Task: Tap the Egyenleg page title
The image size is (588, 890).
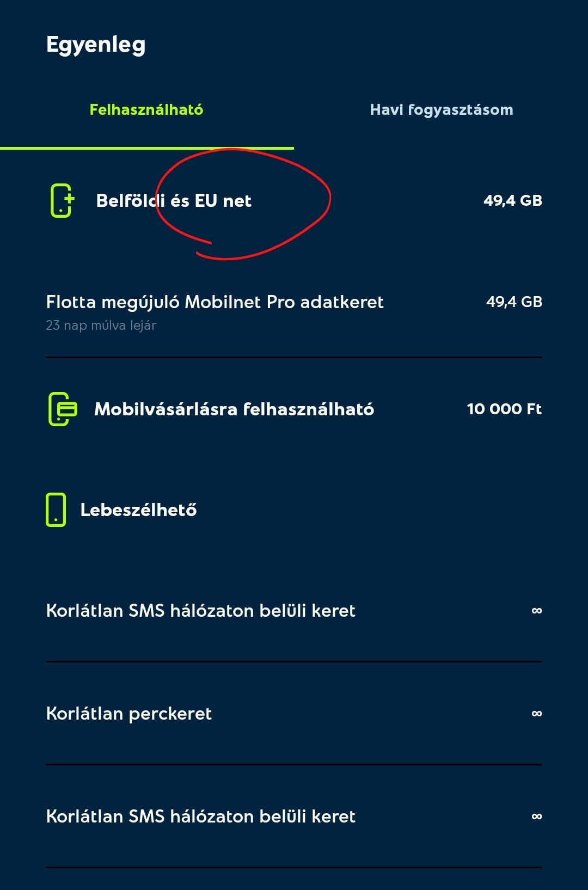Action: 96,45
